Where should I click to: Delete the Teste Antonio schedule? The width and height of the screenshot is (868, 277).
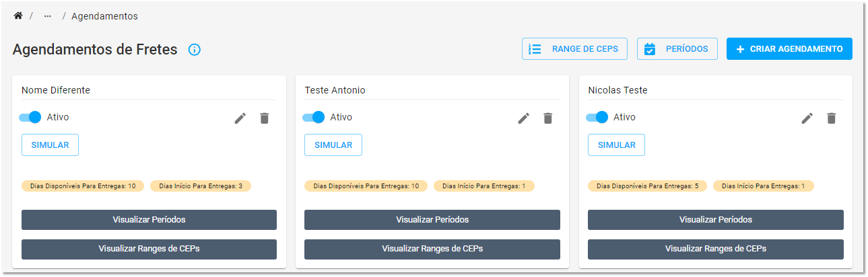pyautogui.click(x=547, y=118)
